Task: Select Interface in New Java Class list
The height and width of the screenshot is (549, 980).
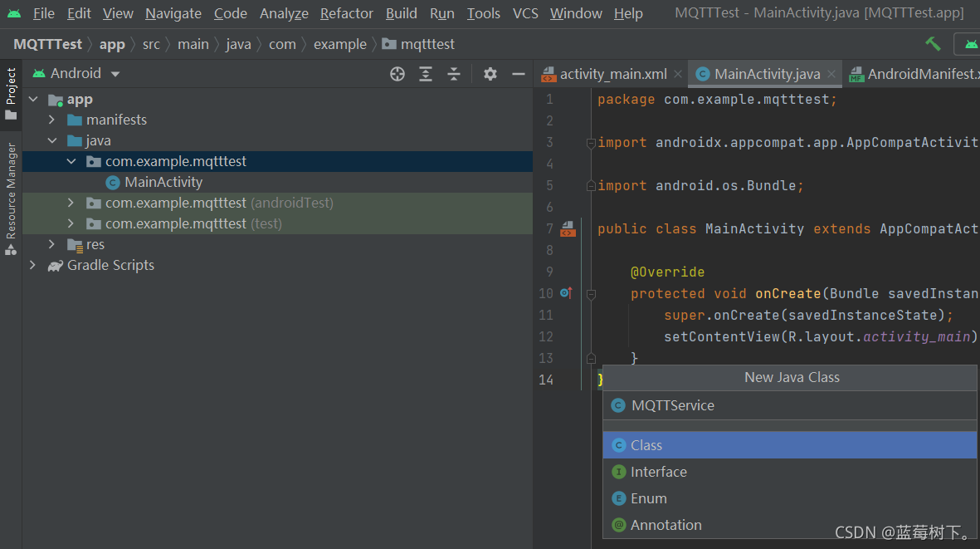Action: click(x=789, y=472)
